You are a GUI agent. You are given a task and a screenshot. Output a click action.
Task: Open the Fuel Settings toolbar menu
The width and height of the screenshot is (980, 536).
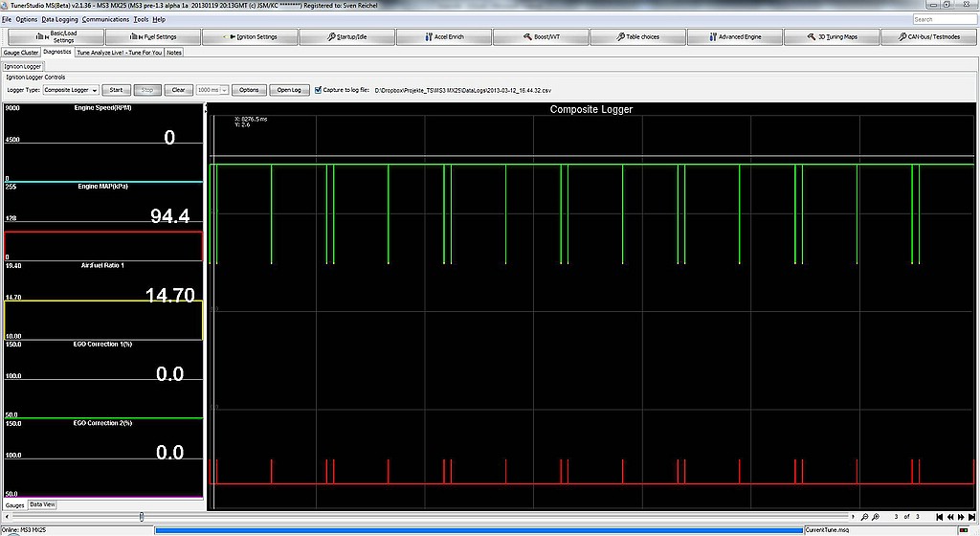[153, 37]
